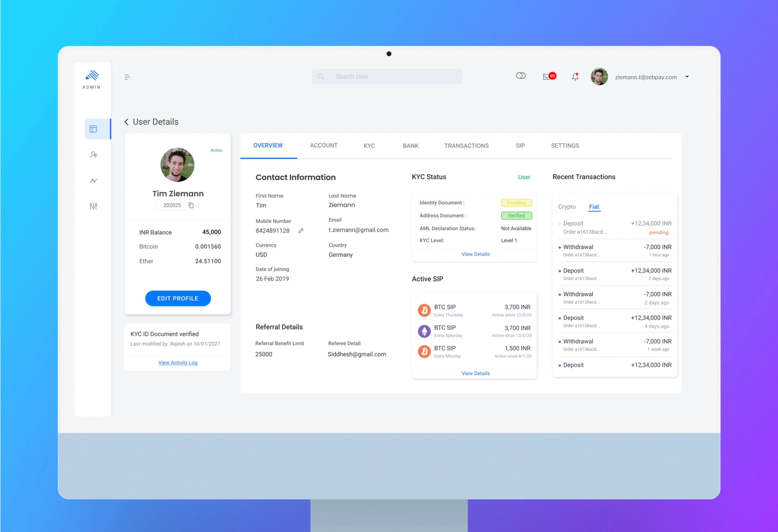Open the KYC tab
This screenshot has height=532, width=778.
(369, 146)
